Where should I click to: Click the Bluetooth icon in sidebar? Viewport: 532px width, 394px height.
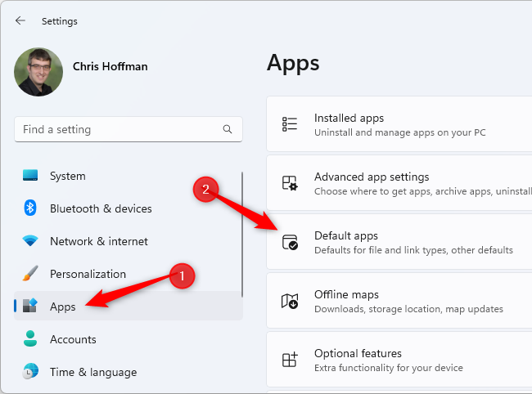pos(30,208)
